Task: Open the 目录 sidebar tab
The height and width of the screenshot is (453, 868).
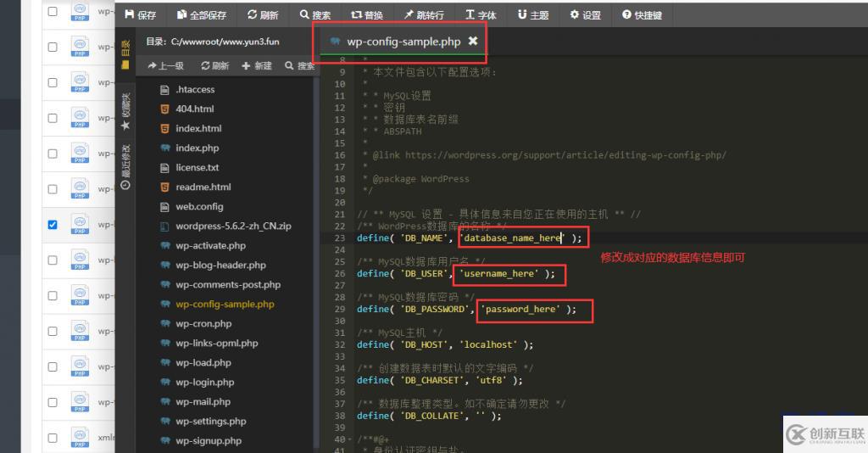Action: coord(125,54)
